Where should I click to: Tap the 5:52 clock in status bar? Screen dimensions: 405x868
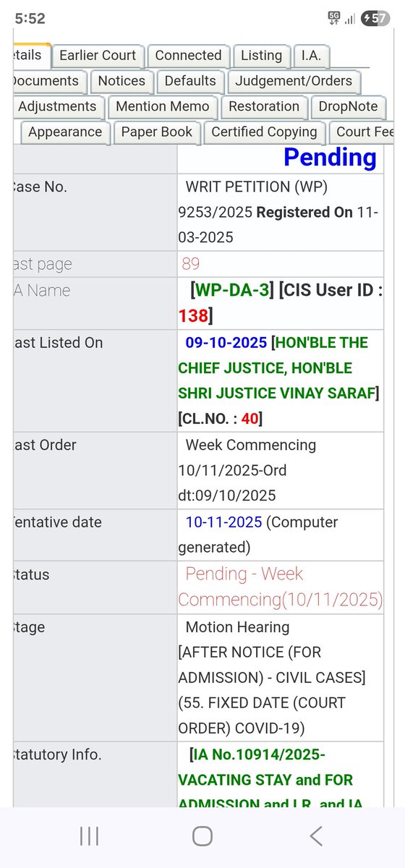30,20
